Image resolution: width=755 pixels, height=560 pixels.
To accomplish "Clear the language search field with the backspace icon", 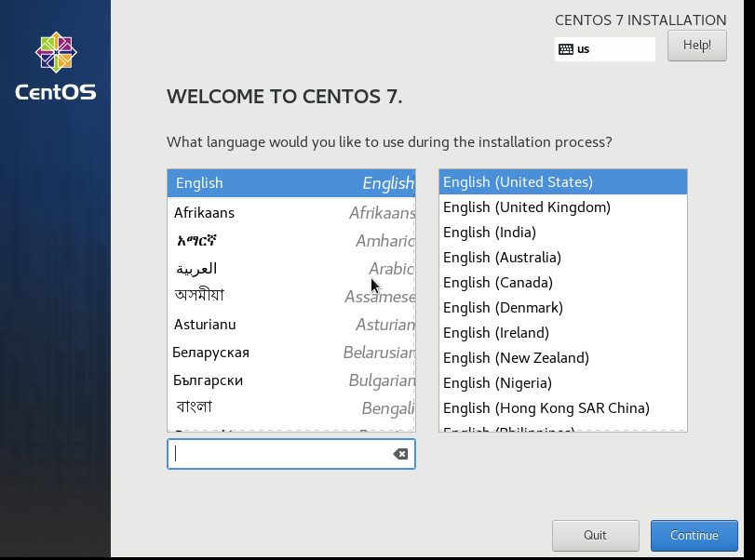I will [x=400, y=454].
